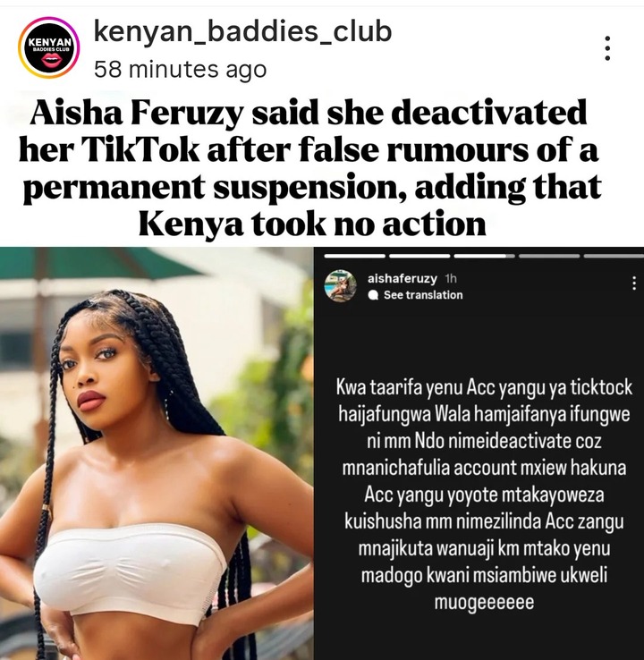
Task: Select the last story progress segment
Action: coord(614,256)
